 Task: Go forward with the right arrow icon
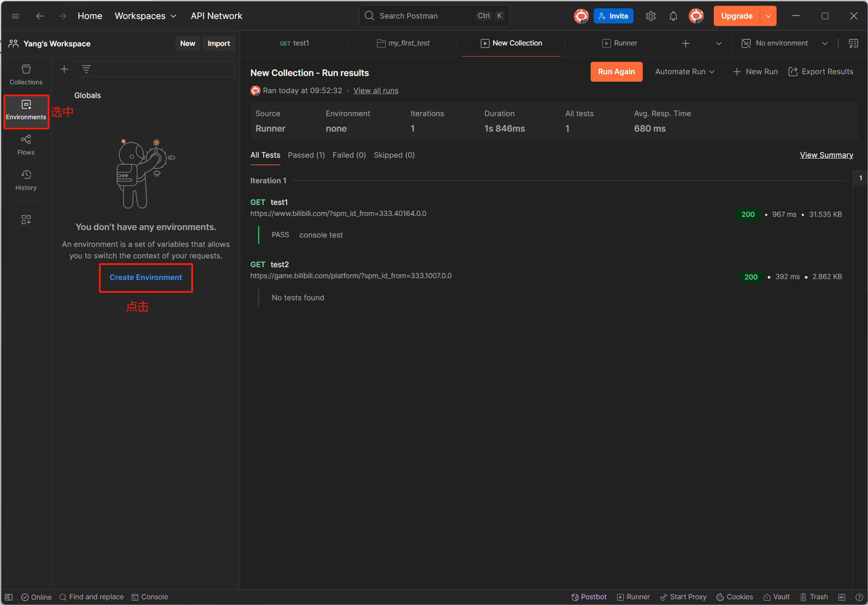tap(62, 16)
